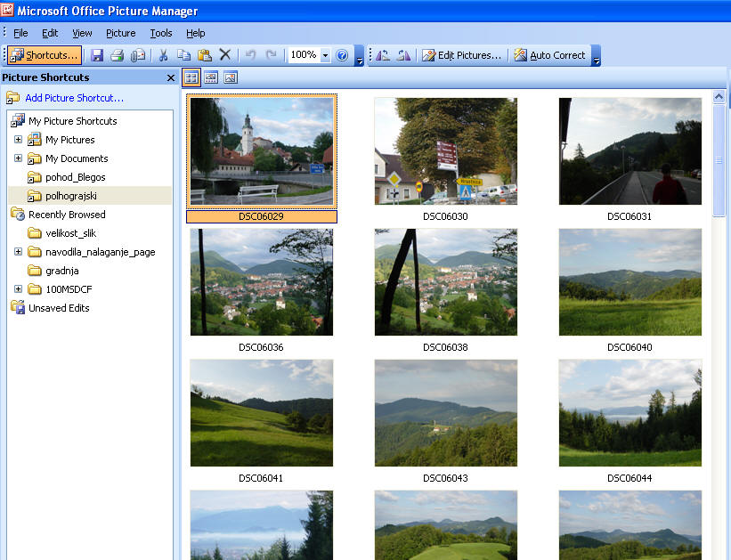Expand the 100MSDCF folder node
This screenshot has height=560, width=731.
[18, 289]
